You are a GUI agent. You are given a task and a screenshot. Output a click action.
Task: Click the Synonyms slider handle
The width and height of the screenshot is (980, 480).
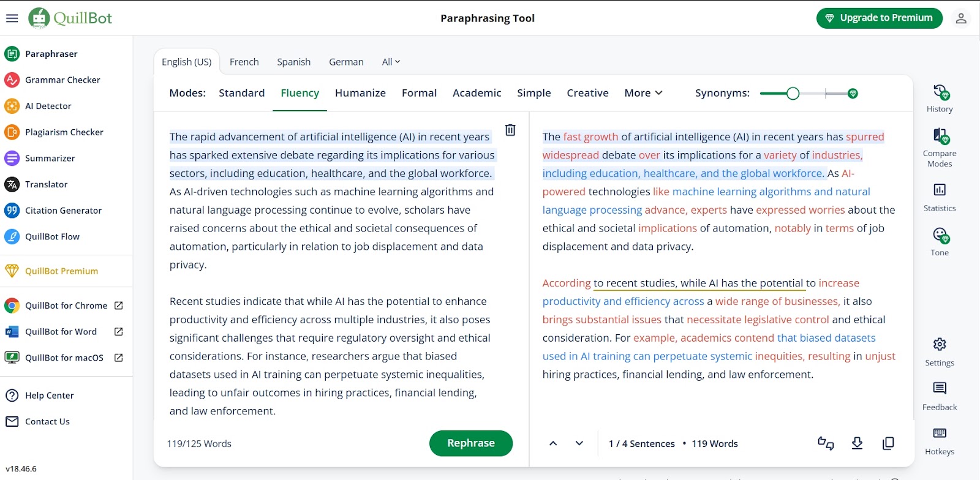(793, 94)
